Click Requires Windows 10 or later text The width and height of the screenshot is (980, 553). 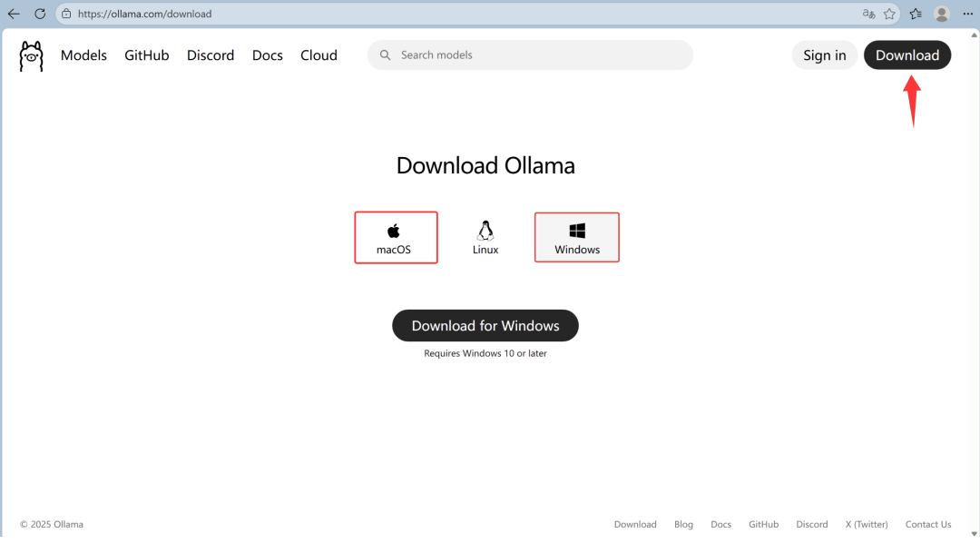click(485, 353)
